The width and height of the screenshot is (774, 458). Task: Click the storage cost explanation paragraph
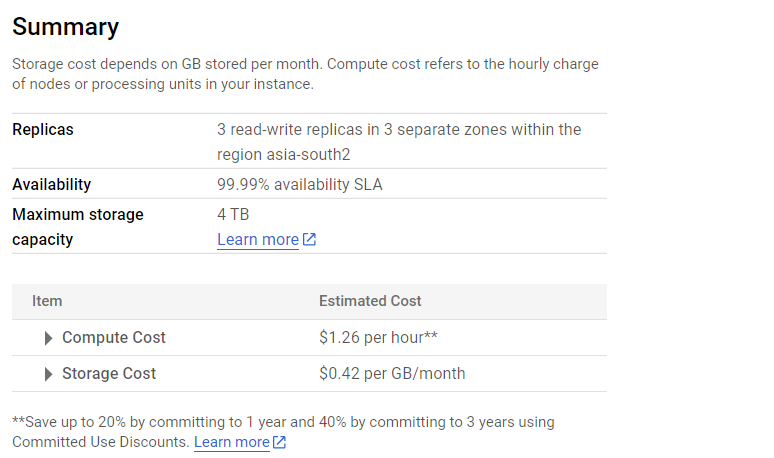click(305, 74)
